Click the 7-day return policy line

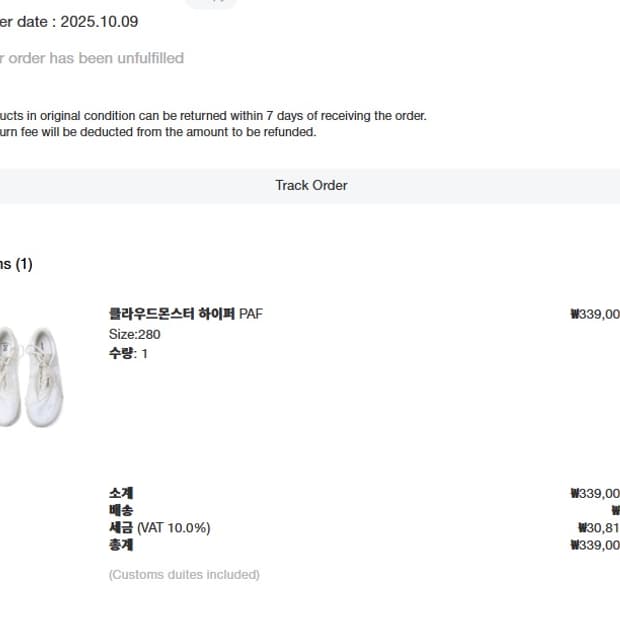tap(213, 116)
